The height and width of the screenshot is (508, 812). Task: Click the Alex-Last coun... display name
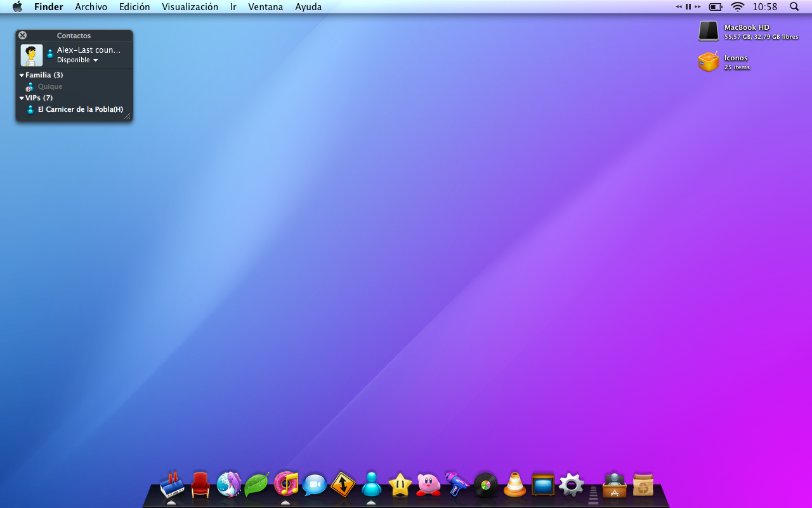pos(89,50)
